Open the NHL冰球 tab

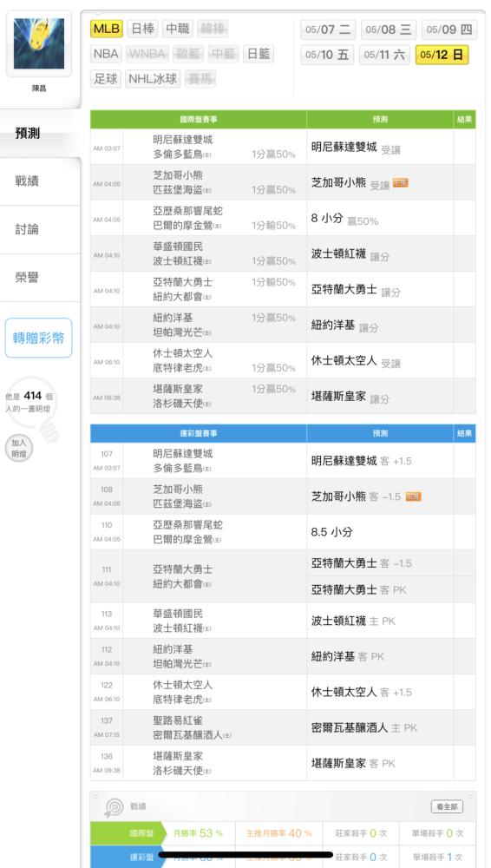pyautogui.click(x=152, y=79)
